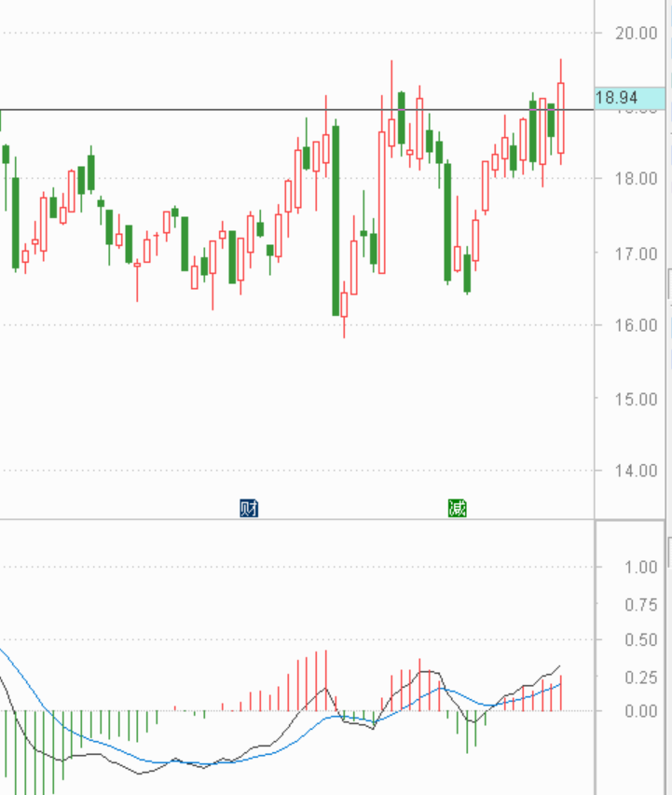Click the 1.00 label on MACD axis
The height and width of the screenshot is (795, 672).
[640, 567]
